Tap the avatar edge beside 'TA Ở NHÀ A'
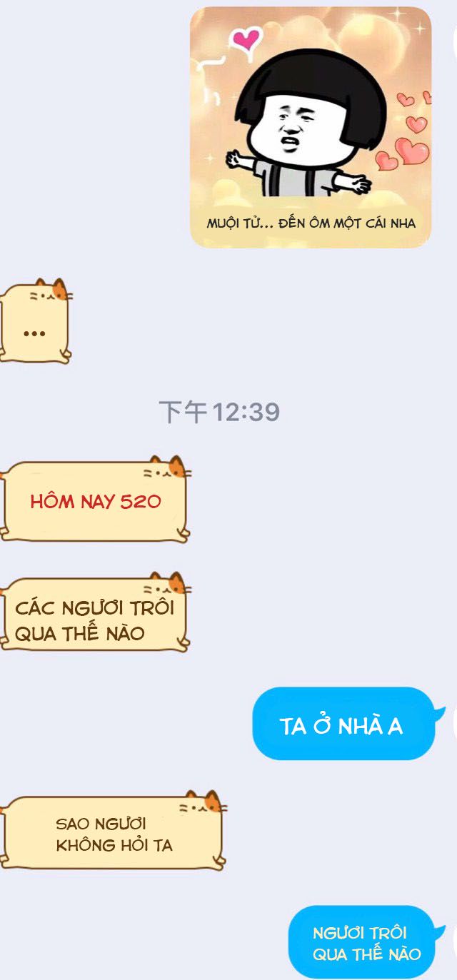The height and width of the screenshot is (980, 457). click(454, 724)
